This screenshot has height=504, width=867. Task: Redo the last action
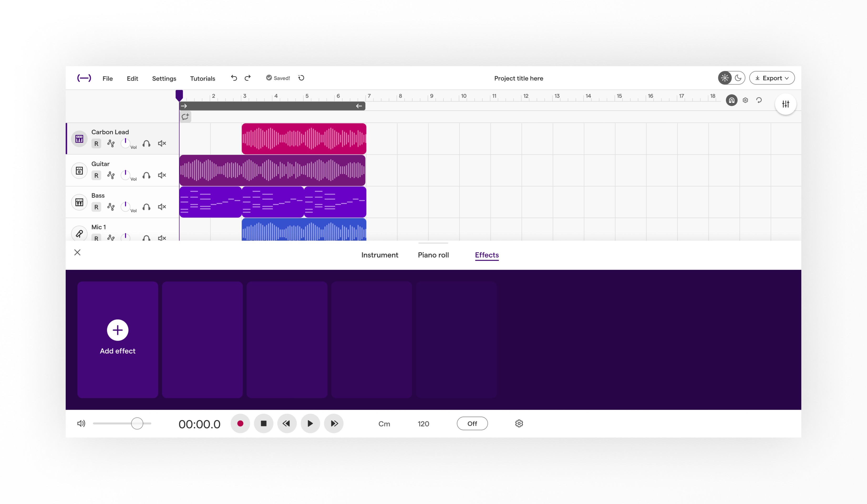248,78
